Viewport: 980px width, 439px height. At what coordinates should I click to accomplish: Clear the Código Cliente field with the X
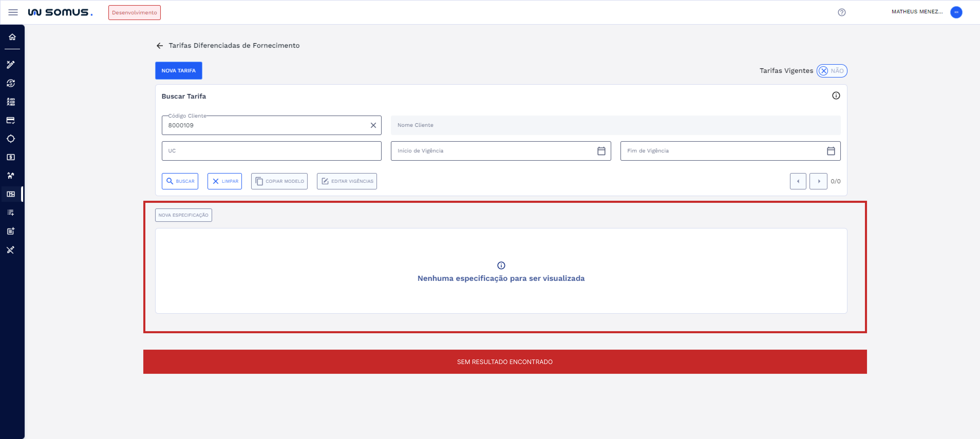click(x=373, y=125)
